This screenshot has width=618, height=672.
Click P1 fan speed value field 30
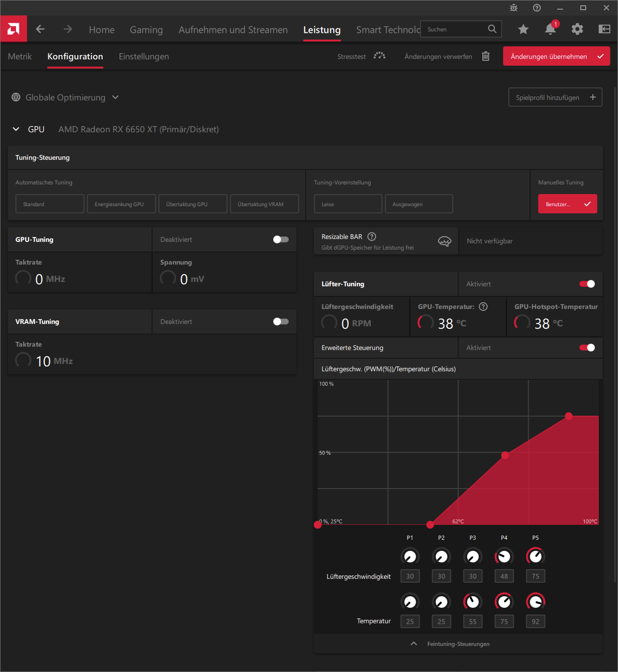pos(410,576)
